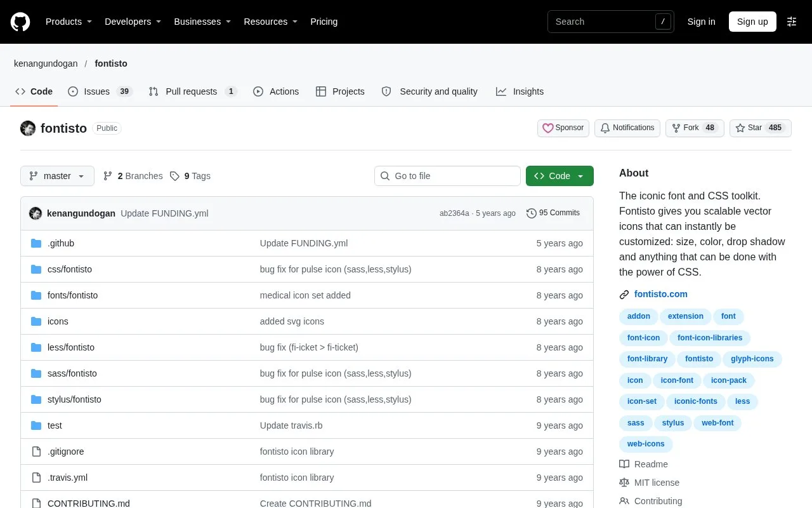Image resolution: width=812 pixels, height=508 pixels.
Task: Expand the Products menu
Action: [x=69, y=22]
